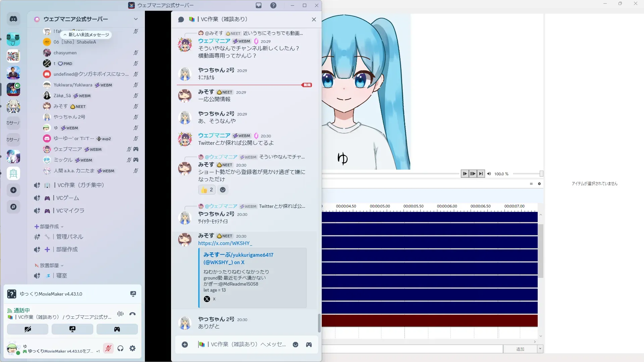Join VCゲーム voice channel

tap(67, 198)
